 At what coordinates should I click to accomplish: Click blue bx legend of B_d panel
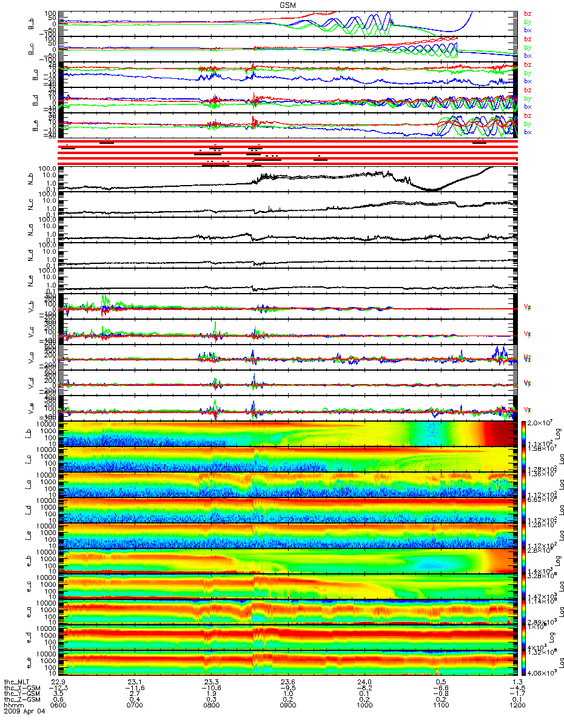pyautogui.click(x=528, y=107)
